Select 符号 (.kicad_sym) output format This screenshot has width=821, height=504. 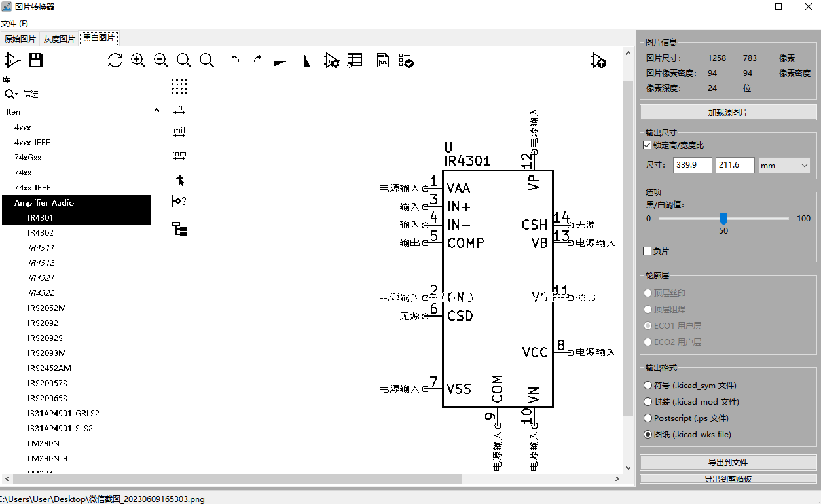pyautogui.click(x=648, y=385)
